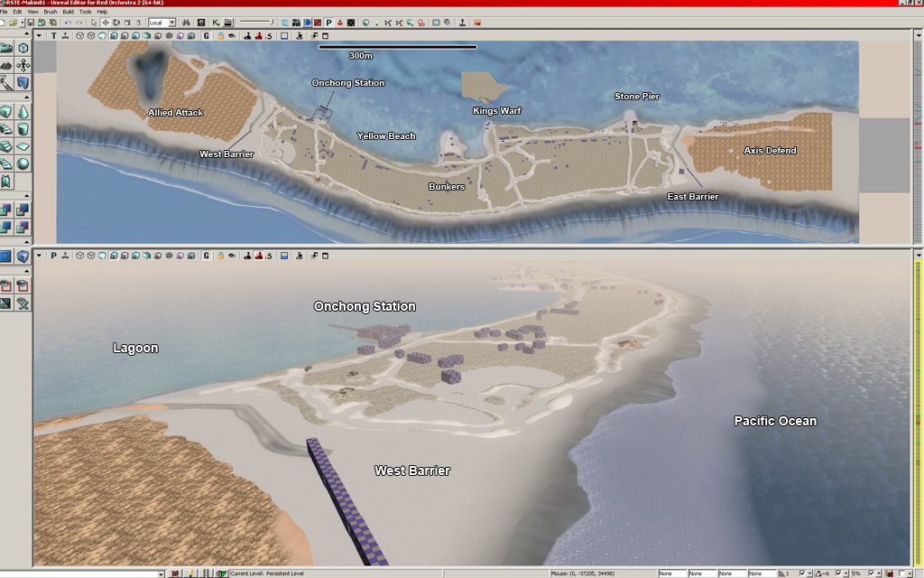This screenshot has height=578, width=924.
Task: Open the Brush menu
Action: pos(51,12)
